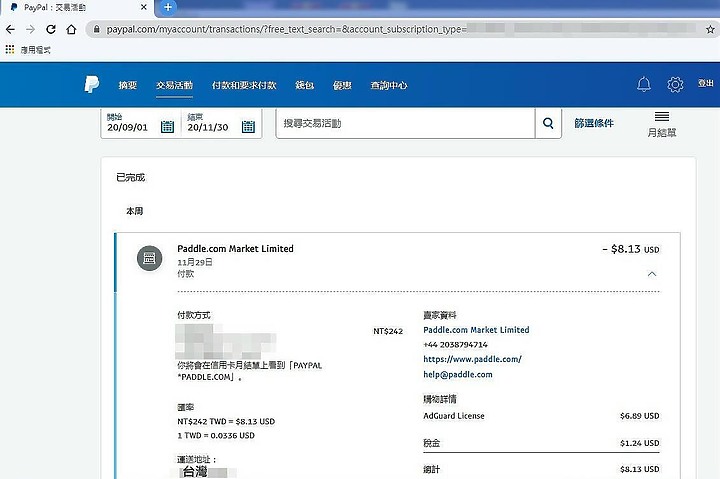
Task: Click the seller name Paddle.com Market Limited link
Action: coord(476,330)
